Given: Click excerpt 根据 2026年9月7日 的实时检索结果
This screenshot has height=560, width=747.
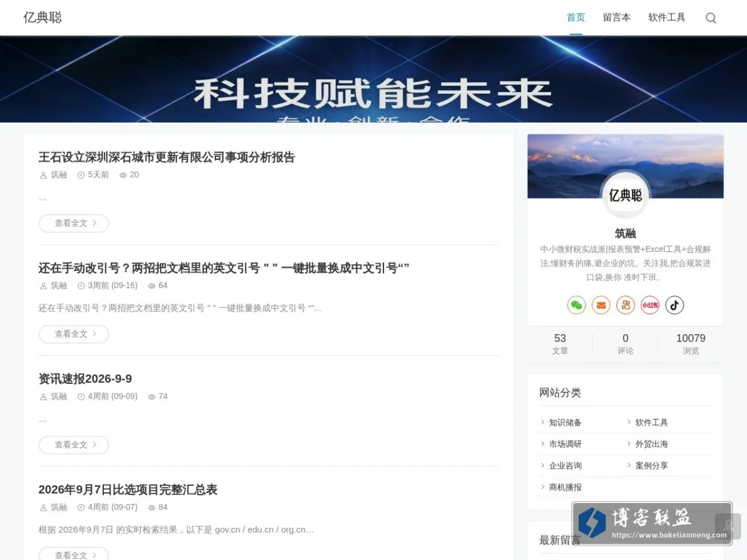Looking at the screenshot, I should pos(176,530).
